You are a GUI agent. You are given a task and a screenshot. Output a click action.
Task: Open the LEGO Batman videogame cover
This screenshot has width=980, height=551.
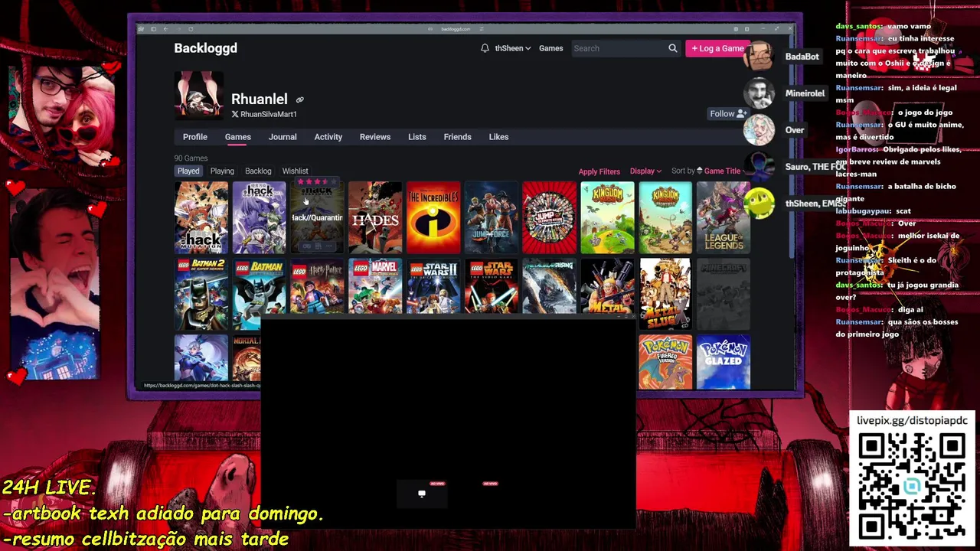259,294
